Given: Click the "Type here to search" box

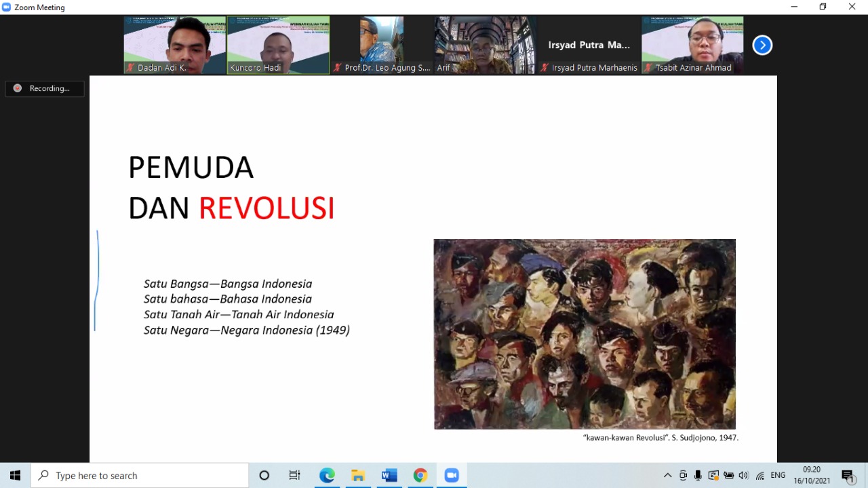Looking at the screenshot, I should (x=140, y=475).
